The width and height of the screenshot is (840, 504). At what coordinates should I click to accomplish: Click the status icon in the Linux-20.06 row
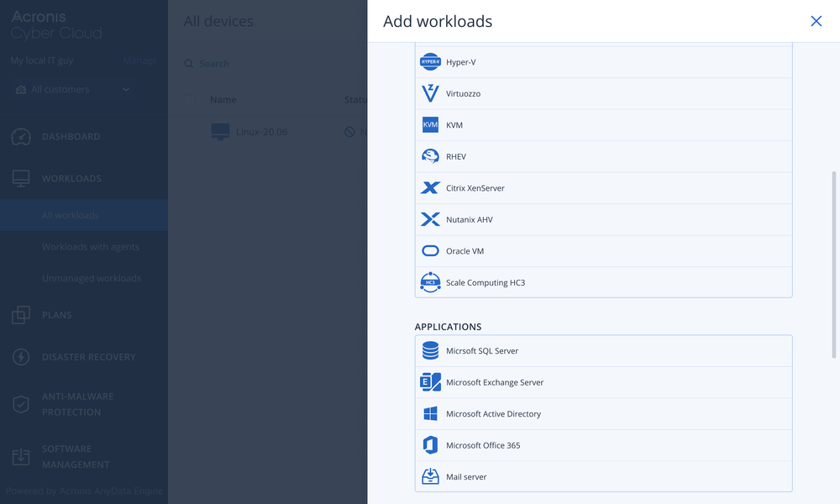click(349, 132)
